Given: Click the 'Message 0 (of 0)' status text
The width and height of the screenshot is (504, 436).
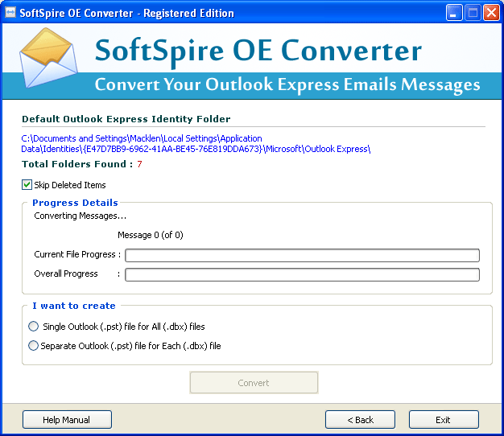Looking at the screenshot, I should (151, 235).
